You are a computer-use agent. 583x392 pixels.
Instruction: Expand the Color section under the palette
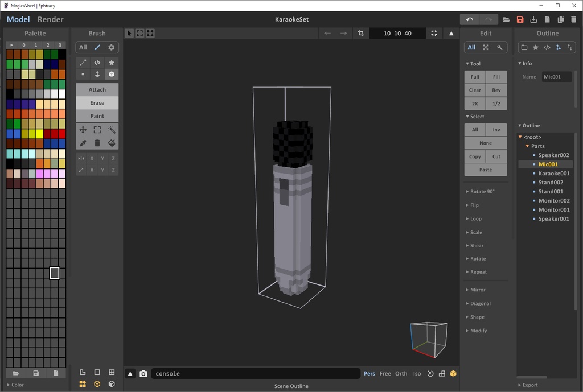15,385
